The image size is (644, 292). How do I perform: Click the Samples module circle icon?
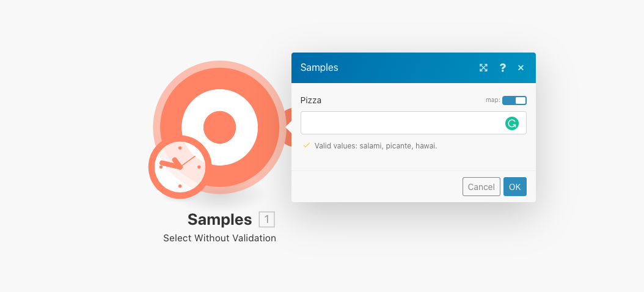(x=219, y=128)
